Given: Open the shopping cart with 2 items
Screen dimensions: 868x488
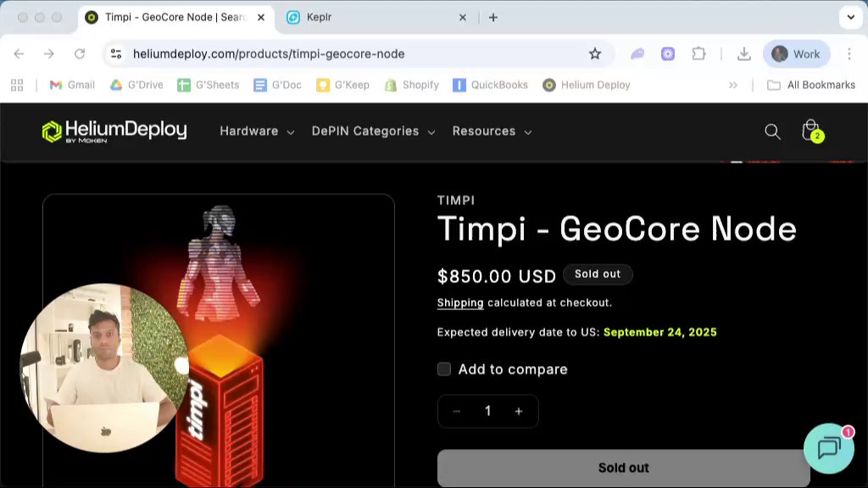Looking at the screenshot, I should point(812,131).
